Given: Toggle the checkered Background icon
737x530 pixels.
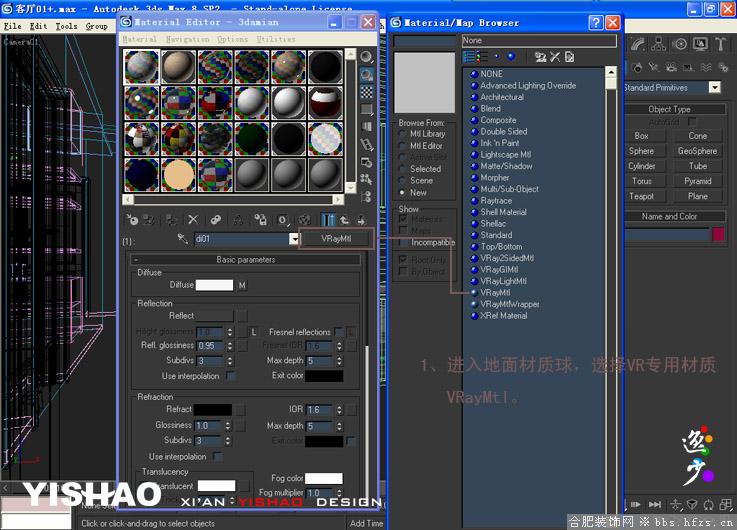Looking at the screenshot, I should click(366, 92).
